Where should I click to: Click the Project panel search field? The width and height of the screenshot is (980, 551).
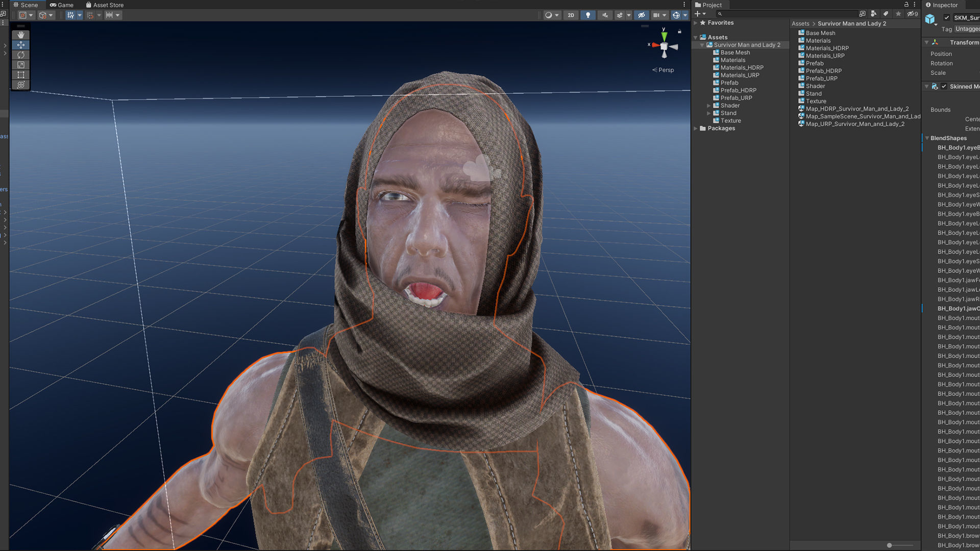tap(789, 14)
